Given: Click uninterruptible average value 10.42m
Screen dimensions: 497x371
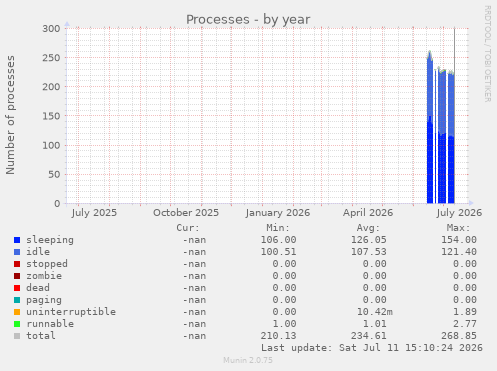Looking at the screenshot, I should 375,312.
